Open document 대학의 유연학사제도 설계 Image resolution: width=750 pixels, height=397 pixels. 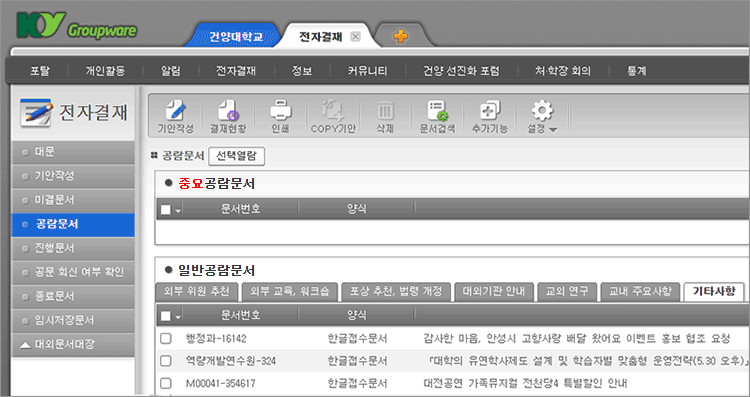click(x=587, y=361)
